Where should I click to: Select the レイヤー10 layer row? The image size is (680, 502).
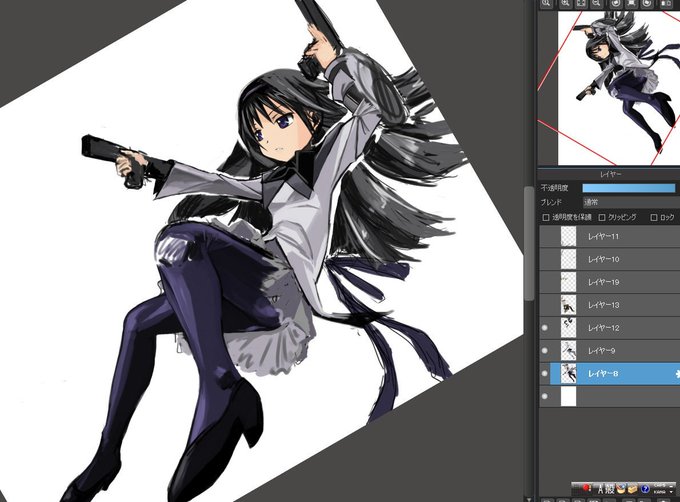tap(610, 259)
